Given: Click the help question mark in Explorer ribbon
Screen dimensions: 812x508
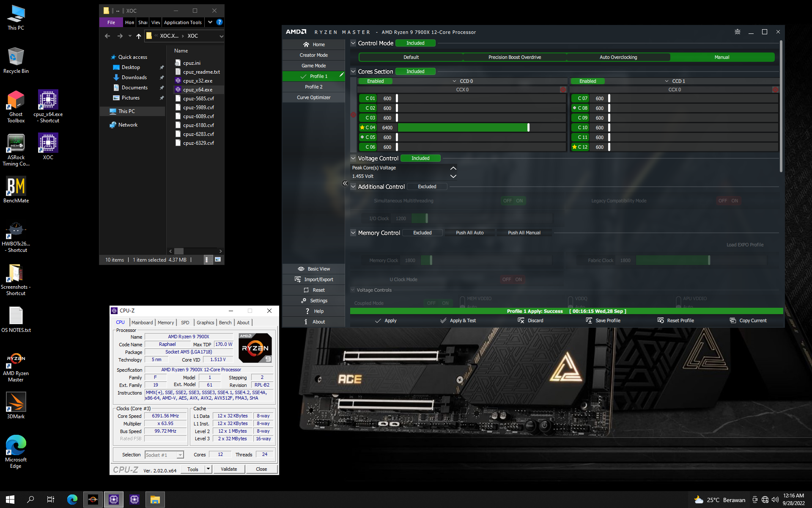Looking at the screenshot, I should 219,22.
